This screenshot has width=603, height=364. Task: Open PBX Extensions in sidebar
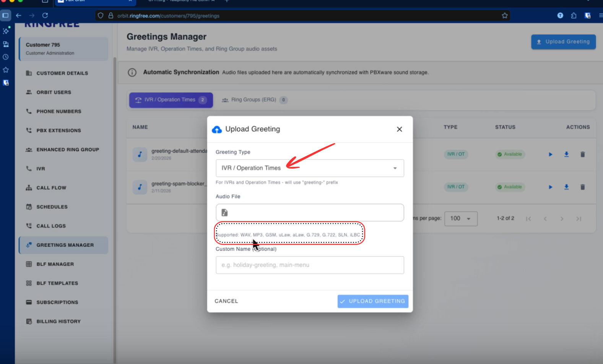tap(59, 131)
